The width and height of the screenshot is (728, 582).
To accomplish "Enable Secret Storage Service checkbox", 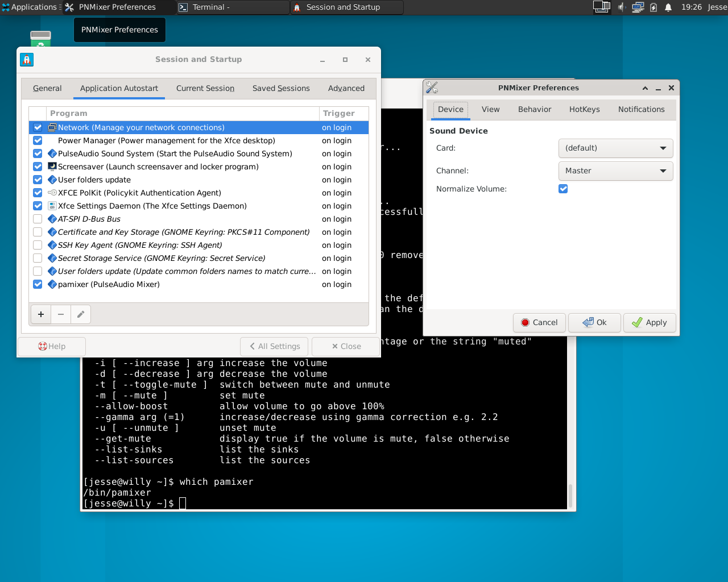I will pyautogui.click(x=38, y=258).
